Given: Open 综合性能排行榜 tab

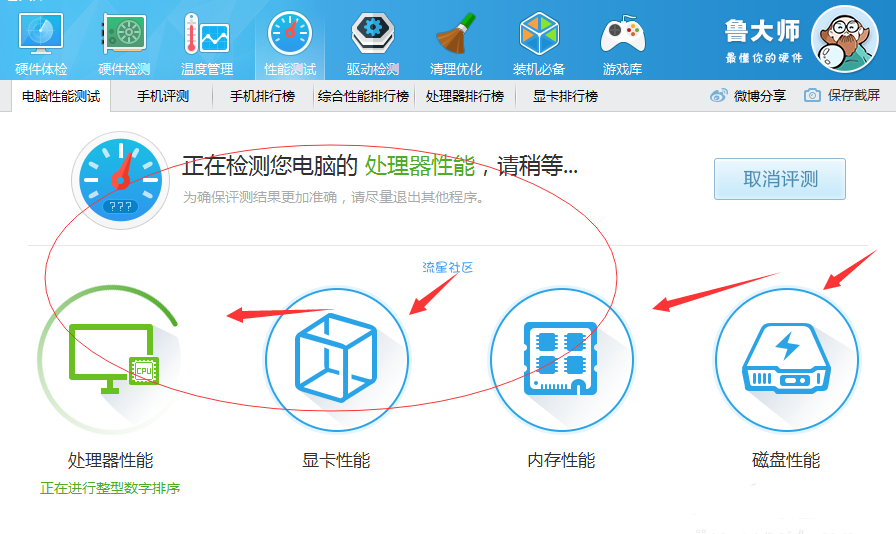Looking at the screenshot, I should pyautogui.click(x=363, y=96).
